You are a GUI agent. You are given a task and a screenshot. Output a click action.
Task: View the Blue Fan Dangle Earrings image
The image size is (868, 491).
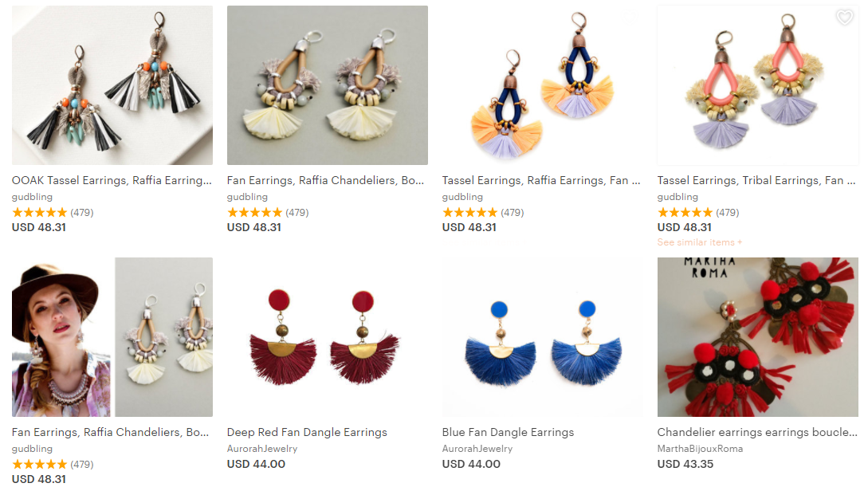543,337
